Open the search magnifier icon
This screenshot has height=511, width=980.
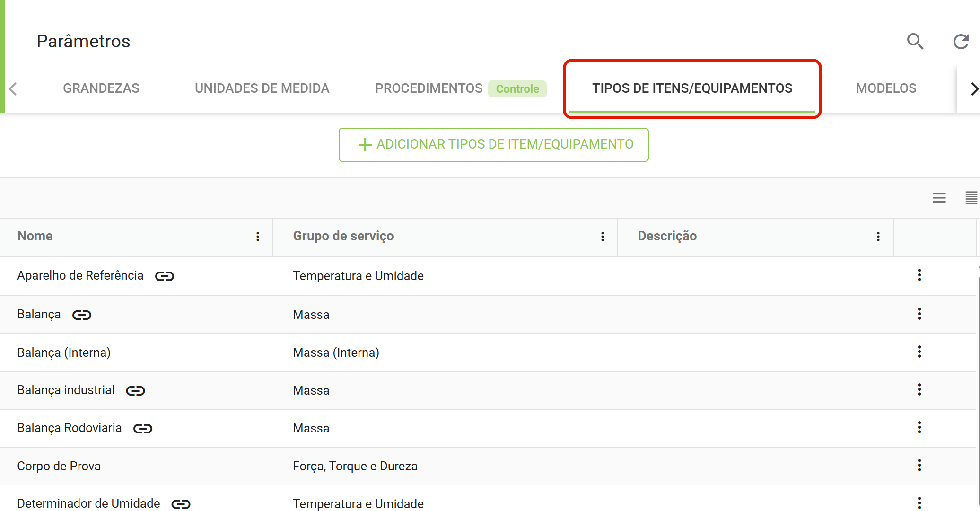click(x=915, y=42)
